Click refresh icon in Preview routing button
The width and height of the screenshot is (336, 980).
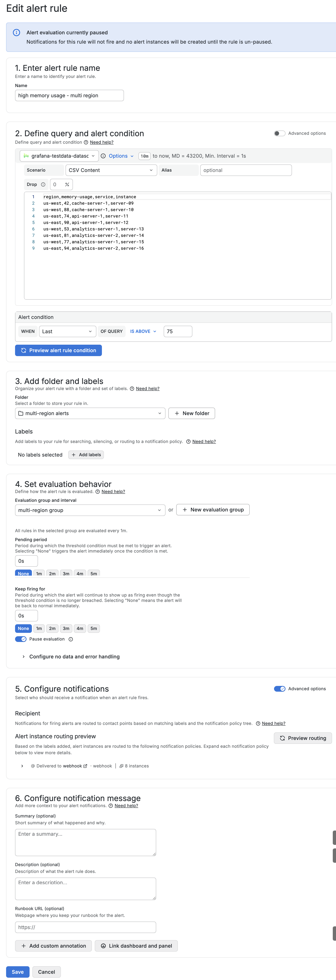[282, 738]
